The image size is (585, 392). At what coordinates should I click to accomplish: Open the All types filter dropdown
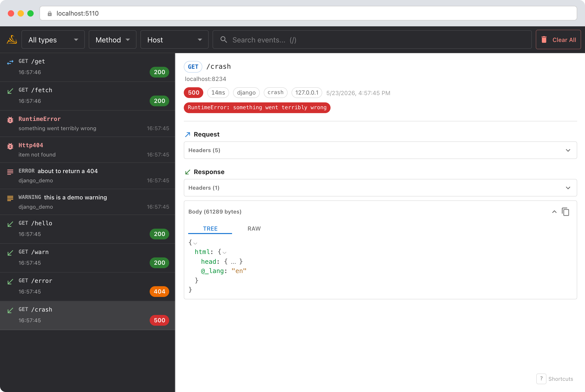[x=53, y=39]
